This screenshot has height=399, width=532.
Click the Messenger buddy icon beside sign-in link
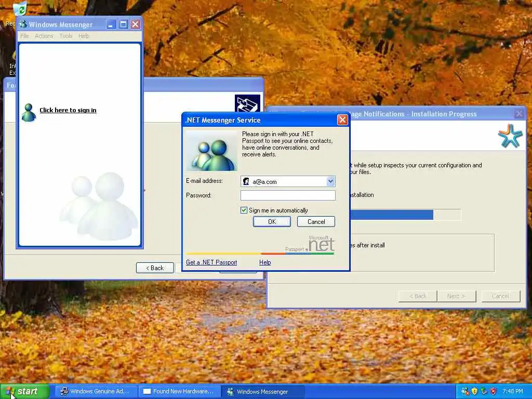pyautogui.click(x=29, y=112)
